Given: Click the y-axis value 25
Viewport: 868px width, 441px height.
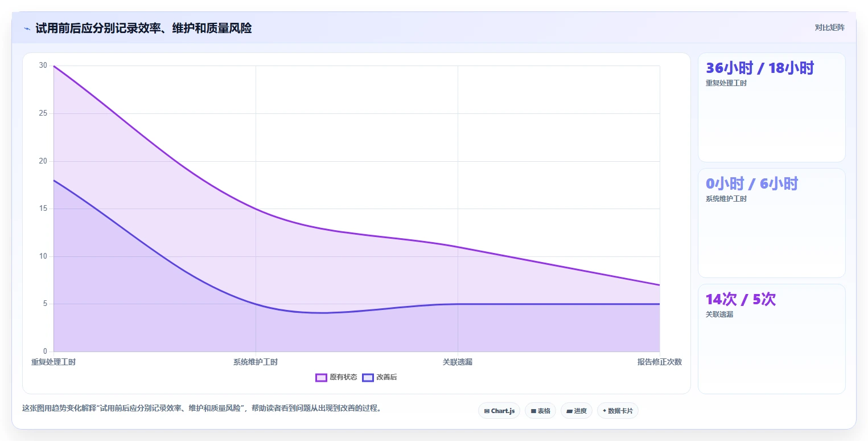Looking at the screenshot, I should (x=43, y=113).
